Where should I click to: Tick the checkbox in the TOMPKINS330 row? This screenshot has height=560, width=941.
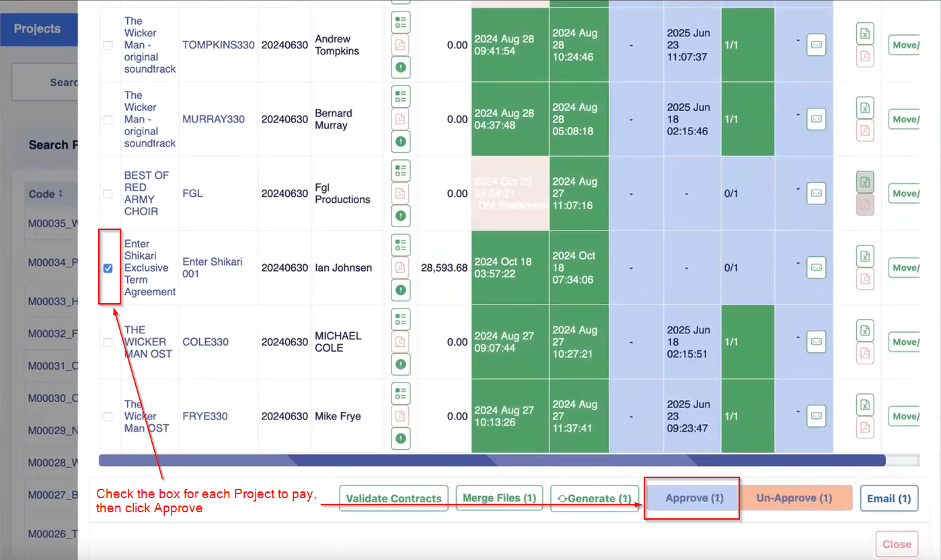(108, 45)
